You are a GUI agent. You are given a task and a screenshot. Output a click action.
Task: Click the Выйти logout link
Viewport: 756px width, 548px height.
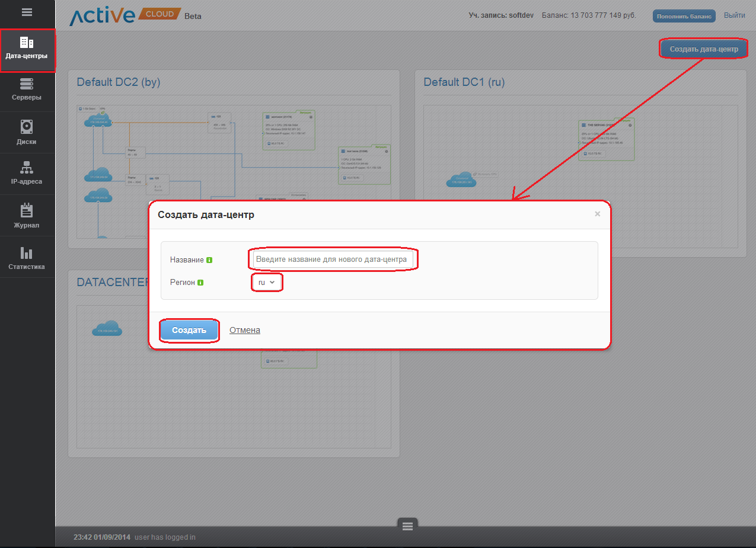point(734,15)
